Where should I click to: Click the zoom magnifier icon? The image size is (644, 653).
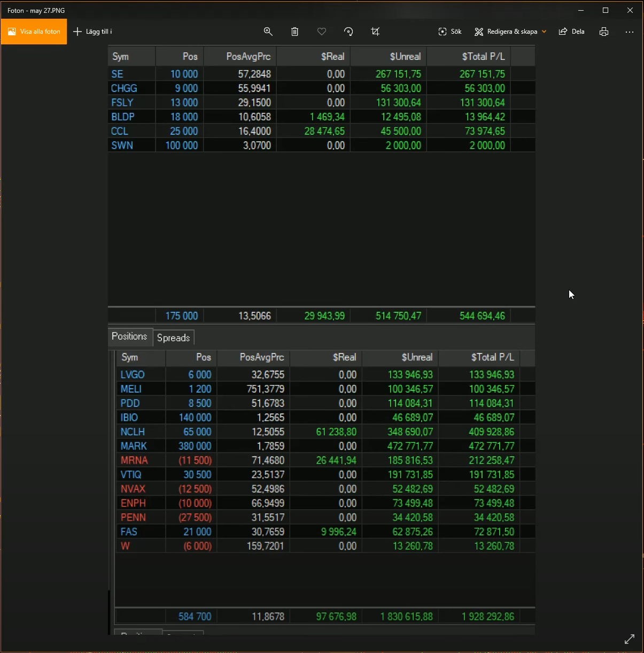click(x=268, y=32)
